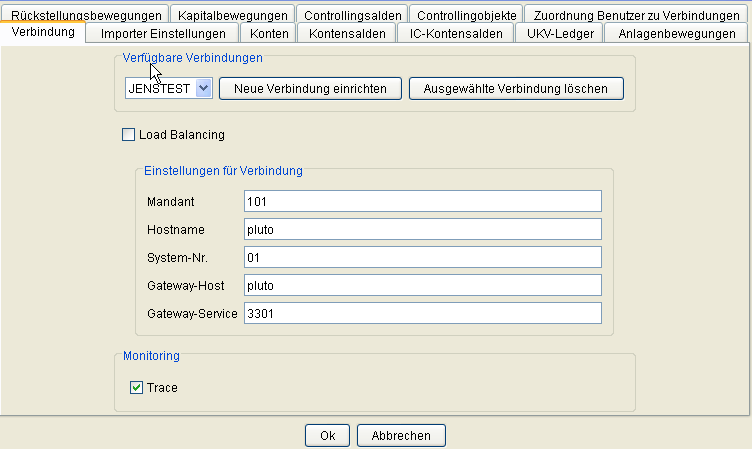Open the Kapitalbewegungen tab
Viewport: 752px width, 449px height.
(233, 14)
